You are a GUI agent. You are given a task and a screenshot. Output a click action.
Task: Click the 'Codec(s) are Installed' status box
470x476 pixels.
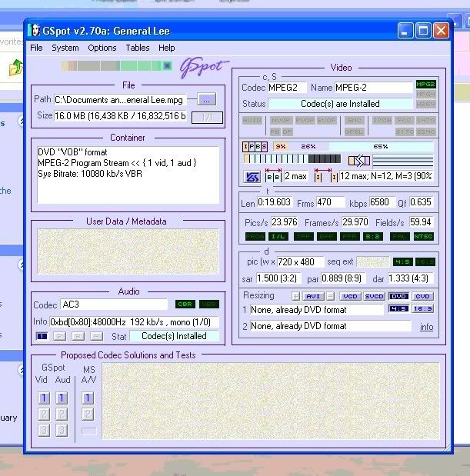pos(340,104)
